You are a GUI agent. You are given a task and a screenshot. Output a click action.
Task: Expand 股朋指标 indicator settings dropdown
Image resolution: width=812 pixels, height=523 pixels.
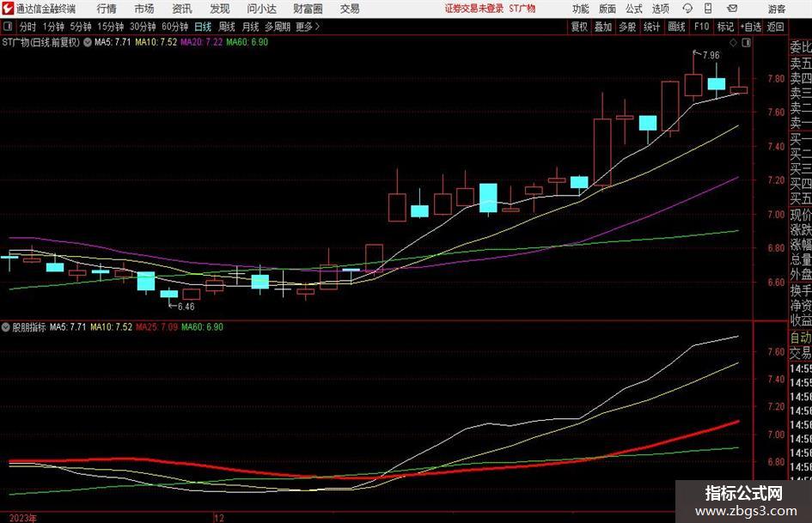point(6,327)
